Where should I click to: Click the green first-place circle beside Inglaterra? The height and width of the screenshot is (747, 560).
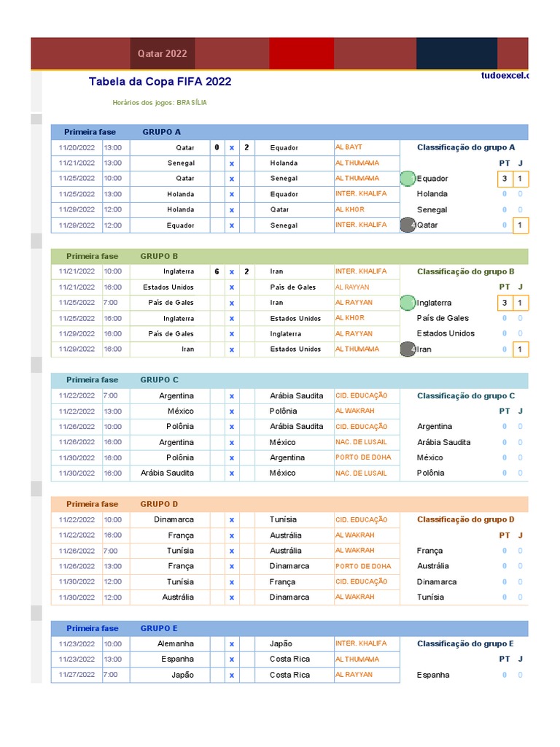pos(408,303)
